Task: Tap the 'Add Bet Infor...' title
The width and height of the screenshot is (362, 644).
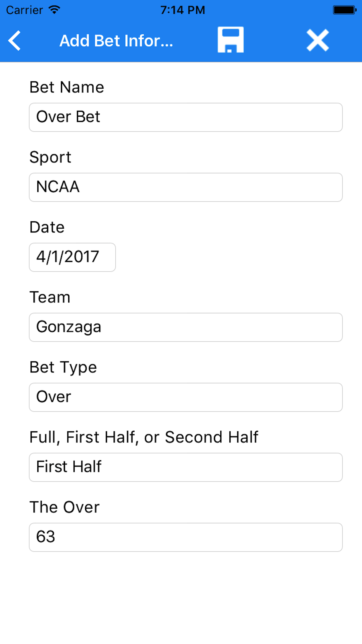Action: coord(116,41)
